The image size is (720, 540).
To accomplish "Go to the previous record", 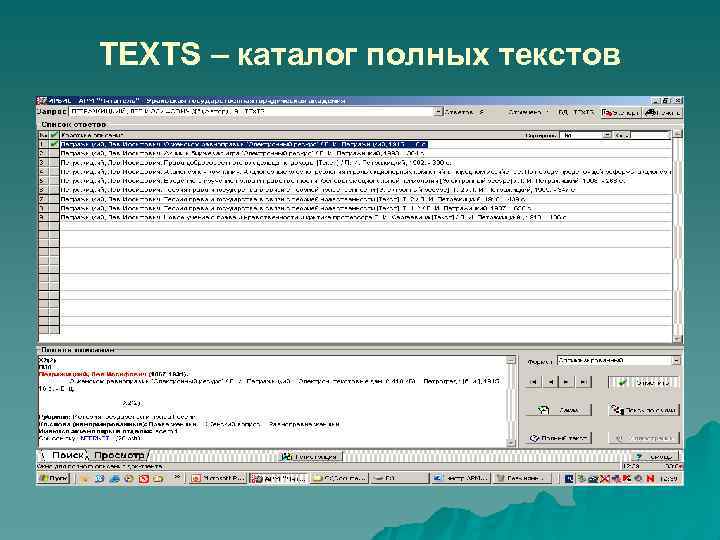I will click(550, 382).
